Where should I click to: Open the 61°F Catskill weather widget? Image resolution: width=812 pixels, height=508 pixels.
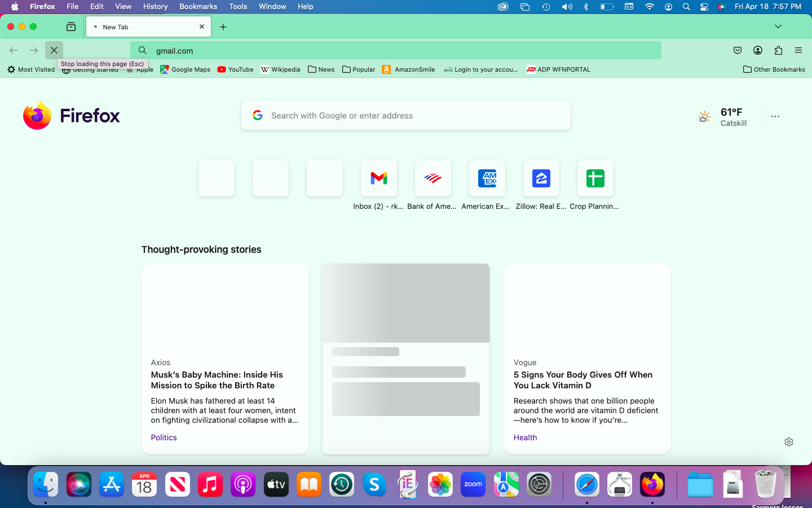point(722,117)
